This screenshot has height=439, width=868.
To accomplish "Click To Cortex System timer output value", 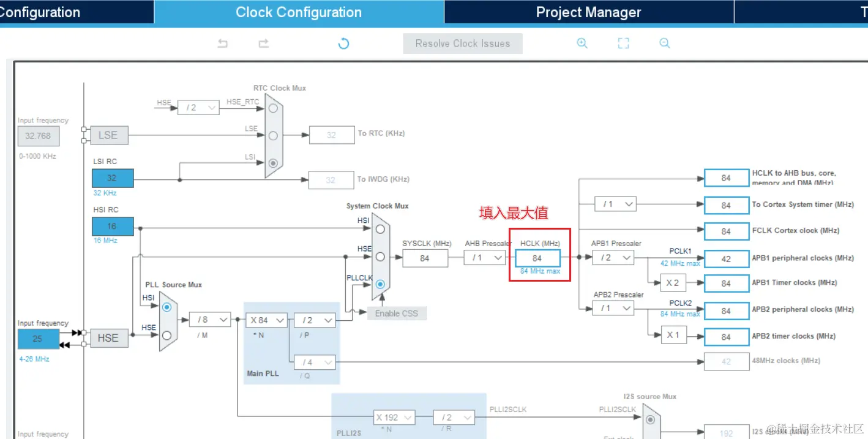I will click(726, 205).
